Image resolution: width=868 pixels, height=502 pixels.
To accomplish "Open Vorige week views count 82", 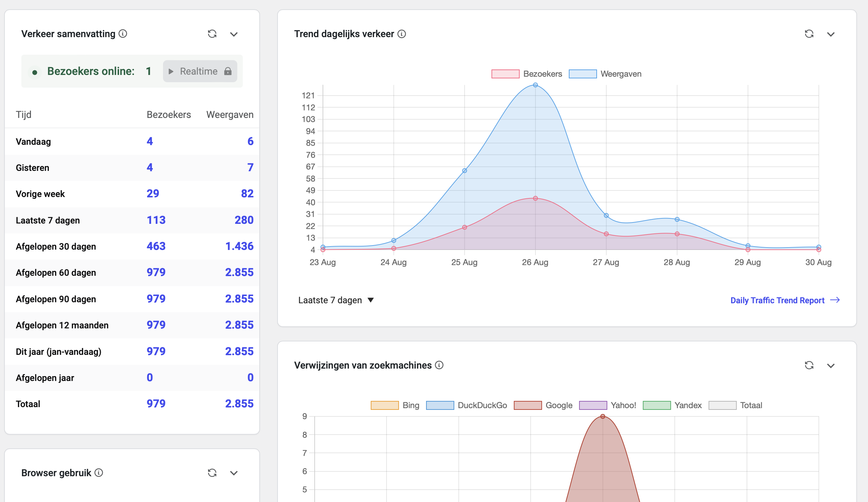I will tap(247, 194).
